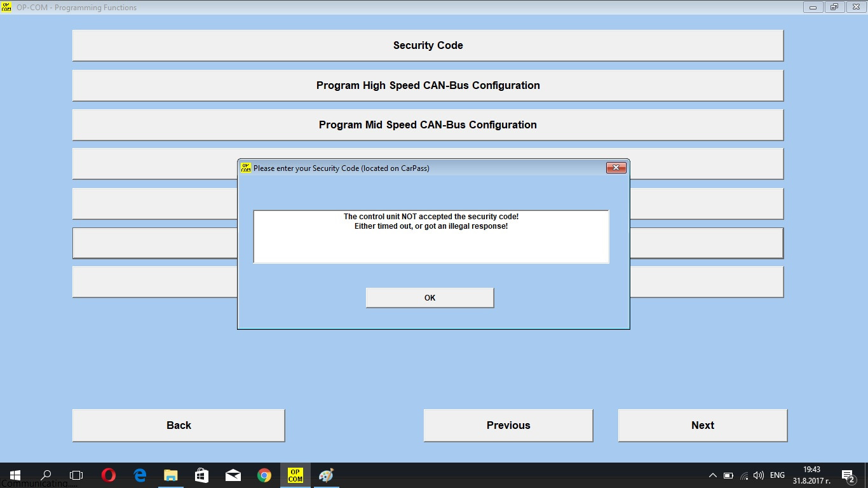Launch Google Chrome from taskbar

[x=264, y=475]
